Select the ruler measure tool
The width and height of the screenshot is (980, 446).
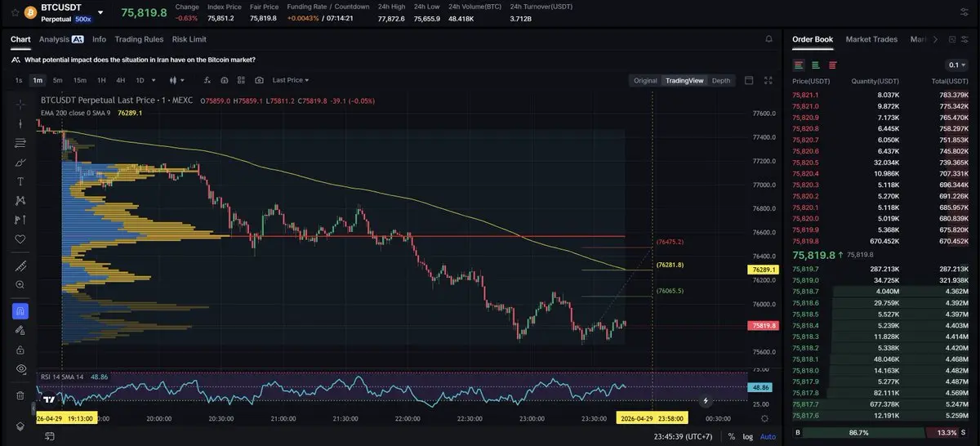click(20, 265)
